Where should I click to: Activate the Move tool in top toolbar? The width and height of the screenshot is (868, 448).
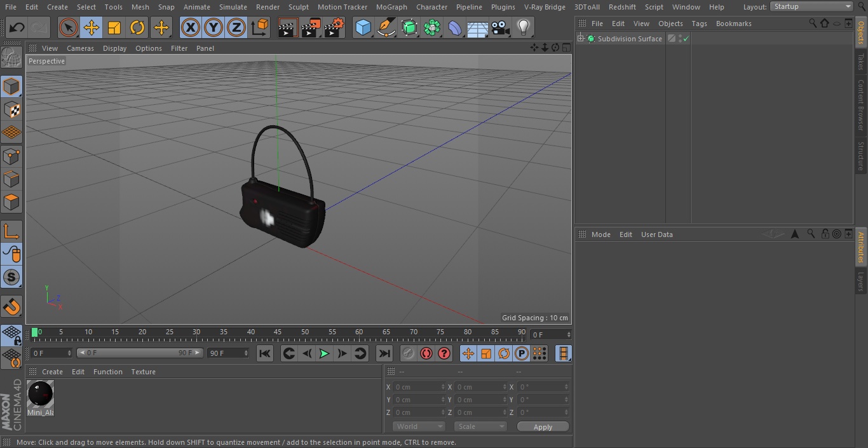tap(92, 27)
